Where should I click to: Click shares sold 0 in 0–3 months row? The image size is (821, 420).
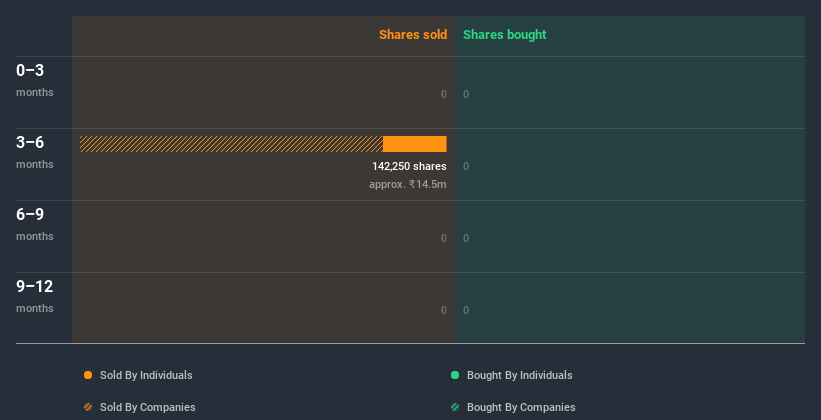444,94
